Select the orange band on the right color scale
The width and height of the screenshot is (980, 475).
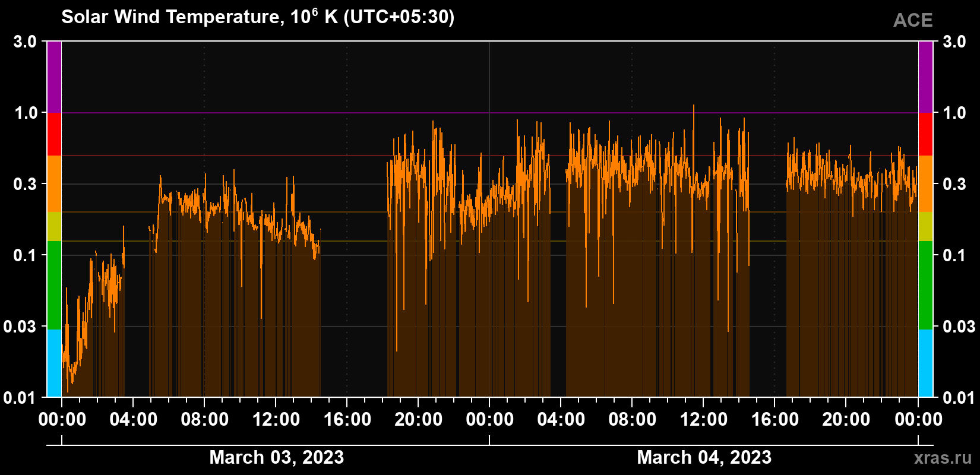point(925,184)
